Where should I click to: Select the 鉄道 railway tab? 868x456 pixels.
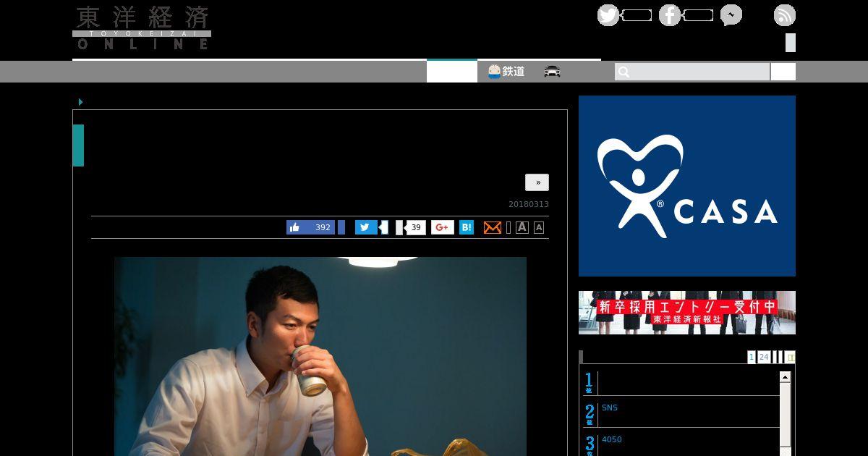(506, 72)
